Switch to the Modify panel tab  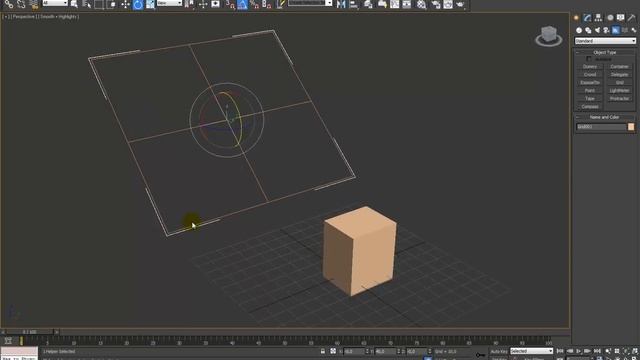tap(587, 18)
